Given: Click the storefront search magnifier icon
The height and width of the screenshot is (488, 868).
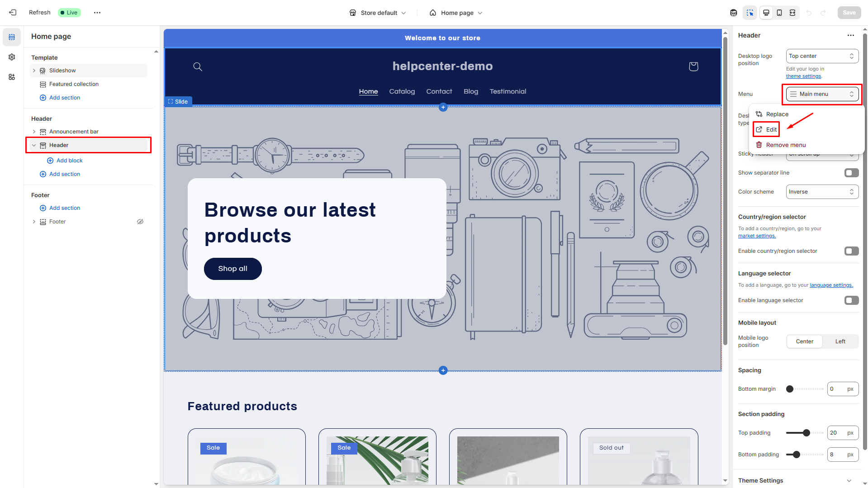Looking at the screenshot, I should pos(198,66).
